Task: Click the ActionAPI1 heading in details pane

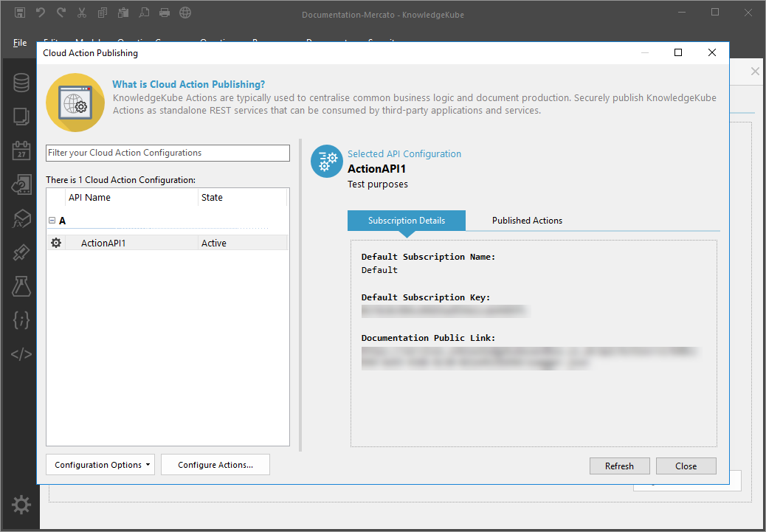Action: pos(376,168)
